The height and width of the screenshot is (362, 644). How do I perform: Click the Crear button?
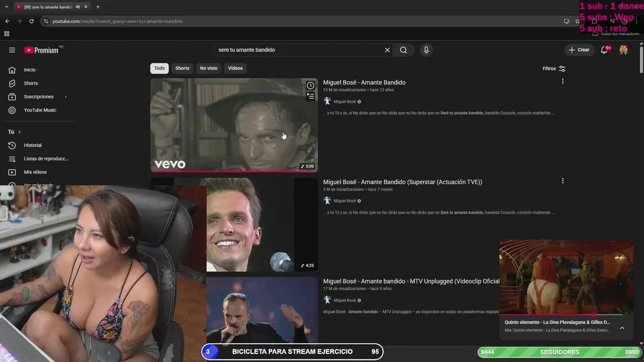pyautogui.click(x=579, y=50)
